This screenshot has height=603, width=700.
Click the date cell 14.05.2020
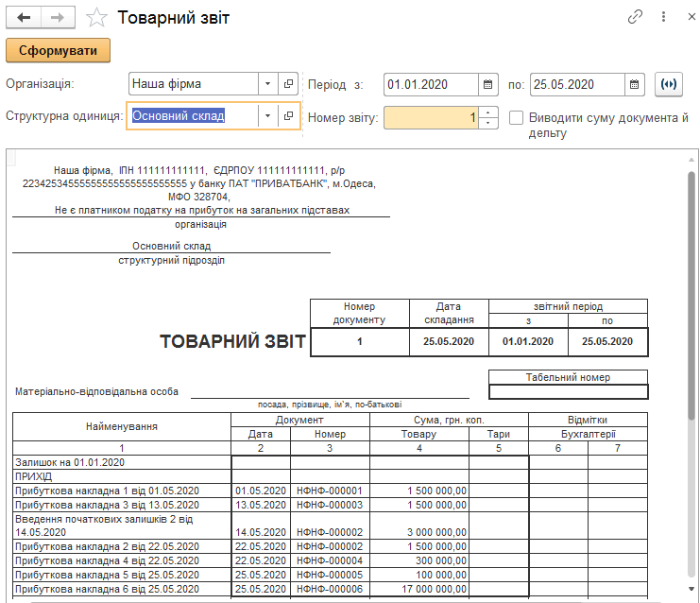[x=261, y=525]
